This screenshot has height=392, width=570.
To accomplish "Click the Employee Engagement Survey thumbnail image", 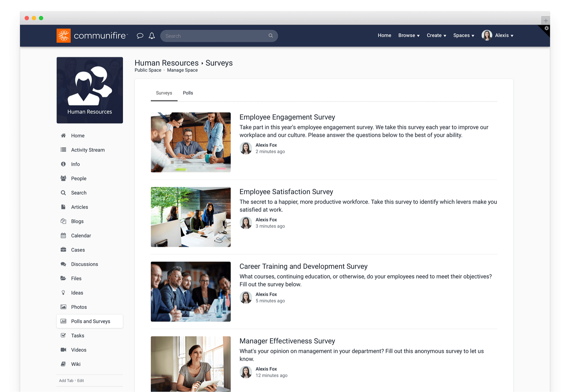I will (191, 142).
